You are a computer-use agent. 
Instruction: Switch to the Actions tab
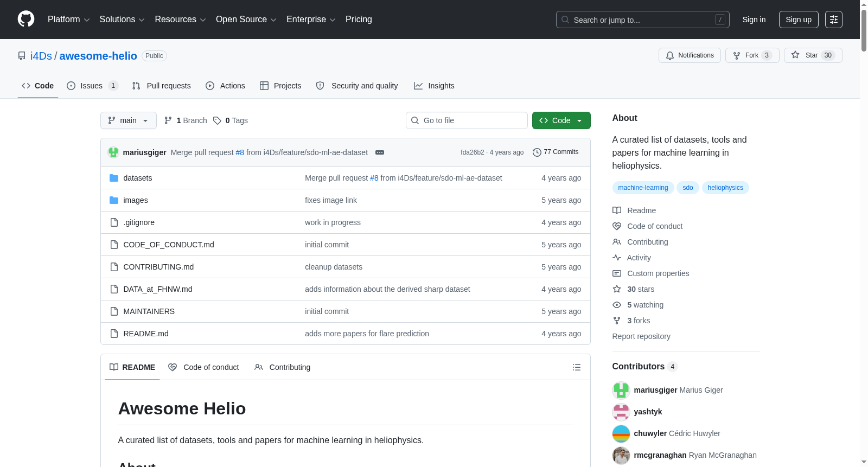pos(226,86)
